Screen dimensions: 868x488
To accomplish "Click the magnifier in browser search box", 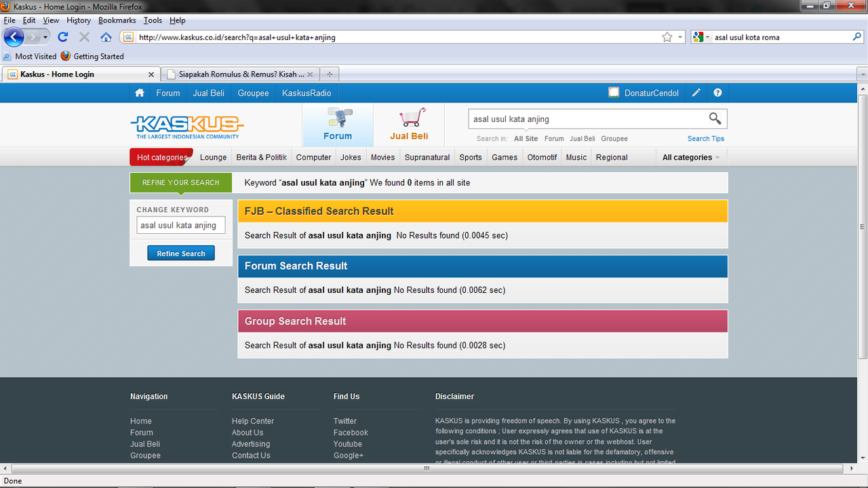I will pyautogui.click(x=857, y=37).
